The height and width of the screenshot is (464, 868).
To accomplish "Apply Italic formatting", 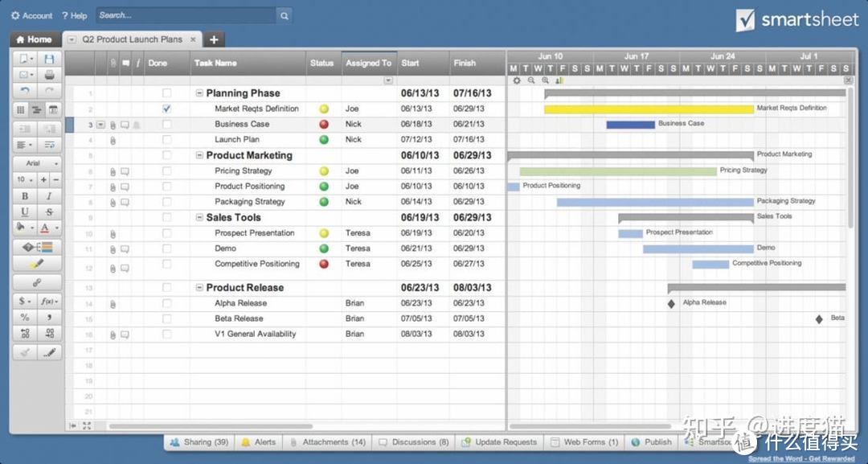I will [49, 196].
